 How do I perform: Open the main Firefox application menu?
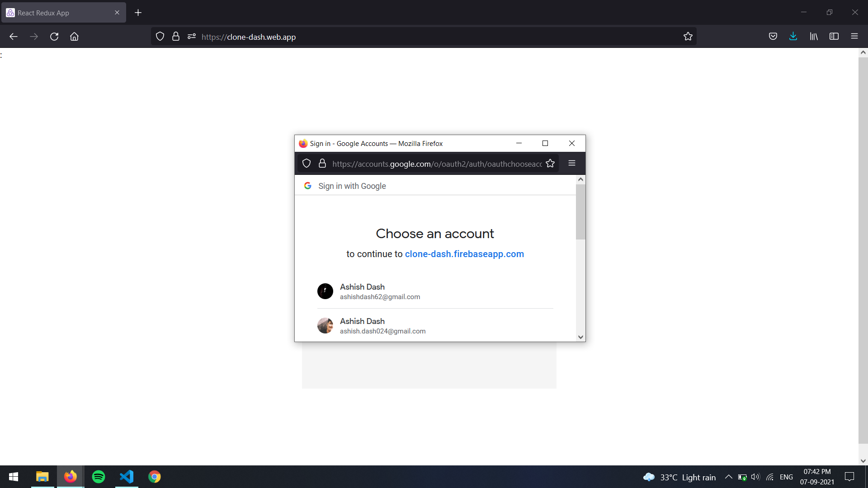pos(854,36)
